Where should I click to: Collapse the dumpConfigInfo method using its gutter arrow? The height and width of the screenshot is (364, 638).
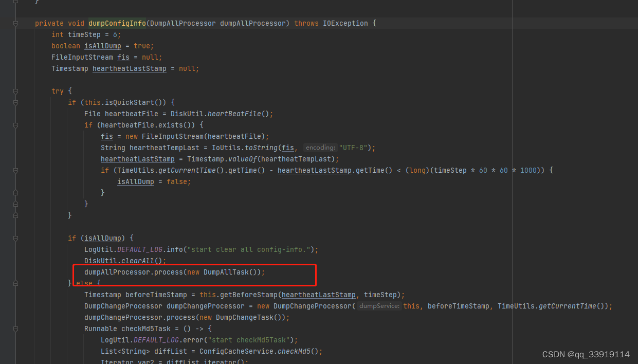click(x=15, y=23)
